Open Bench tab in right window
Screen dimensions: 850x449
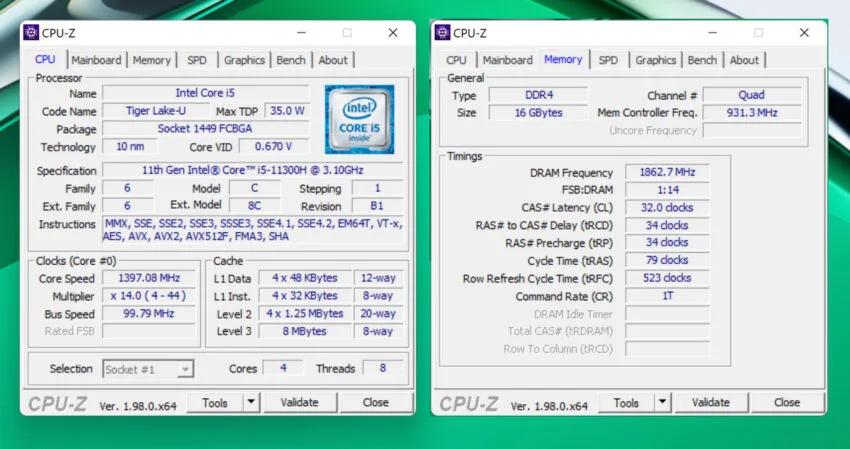pyautogui.click(x=702, y=60)
